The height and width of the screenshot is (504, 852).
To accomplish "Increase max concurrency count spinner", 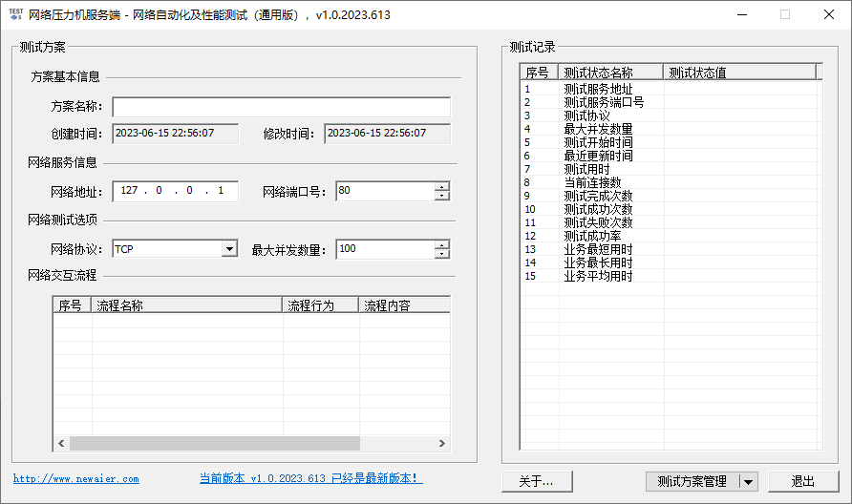I will [441, 244].
